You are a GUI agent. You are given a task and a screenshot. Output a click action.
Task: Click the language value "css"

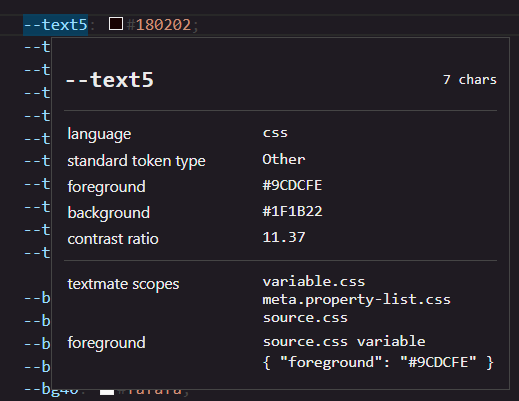(x=275, y=133)
